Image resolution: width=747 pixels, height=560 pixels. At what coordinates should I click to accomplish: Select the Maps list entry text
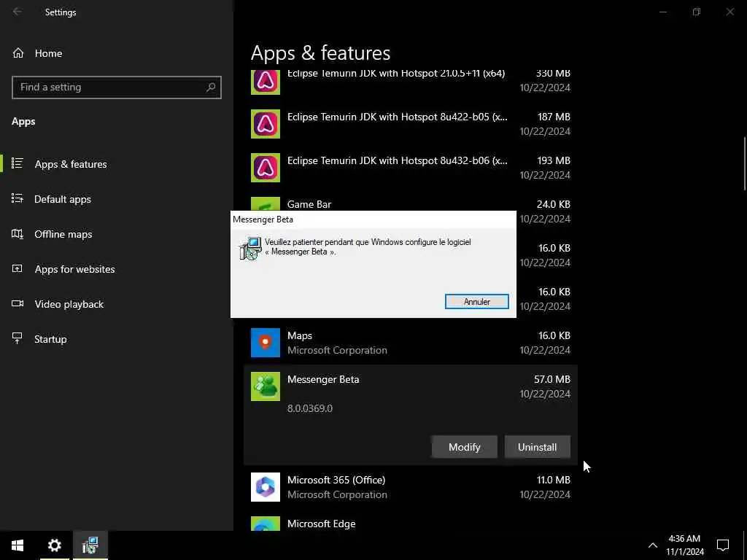click(x=300, y=335)
